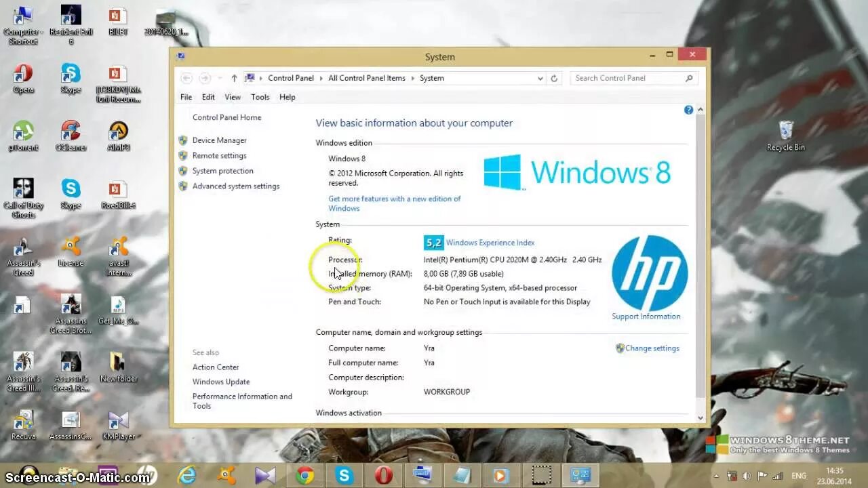
Task: Select the Assassin's Creed III desktop icon
Action: coord(23,372)
